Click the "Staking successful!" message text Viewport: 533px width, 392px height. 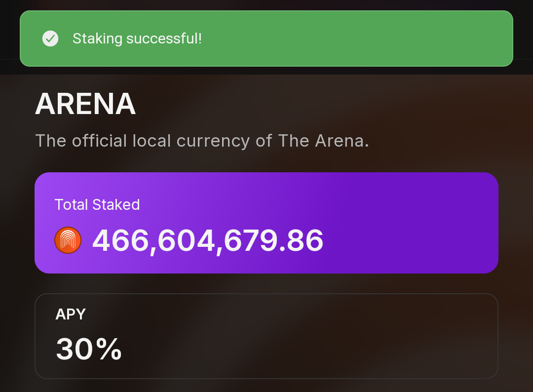pos(137,39)
